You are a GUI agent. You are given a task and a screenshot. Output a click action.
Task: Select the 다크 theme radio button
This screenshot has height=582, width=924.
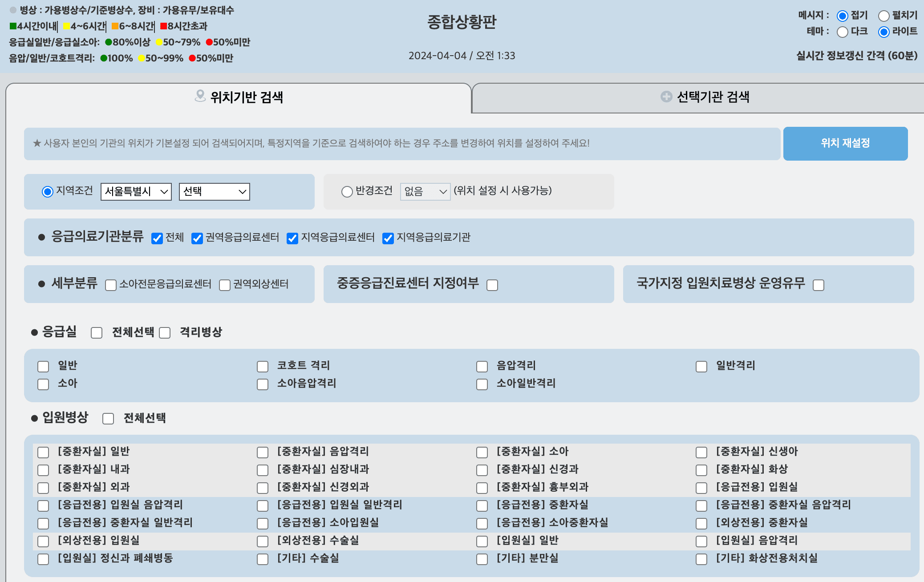point(842,32)
